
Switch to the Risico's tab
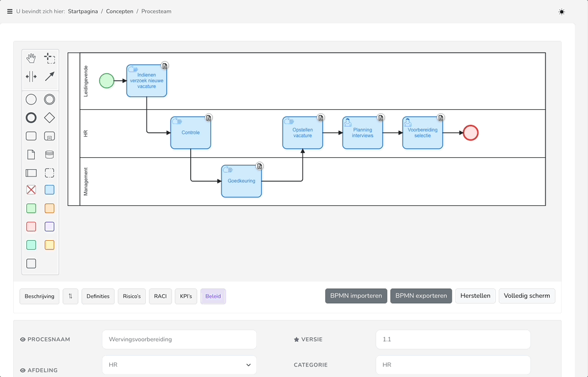click(131, 297)
